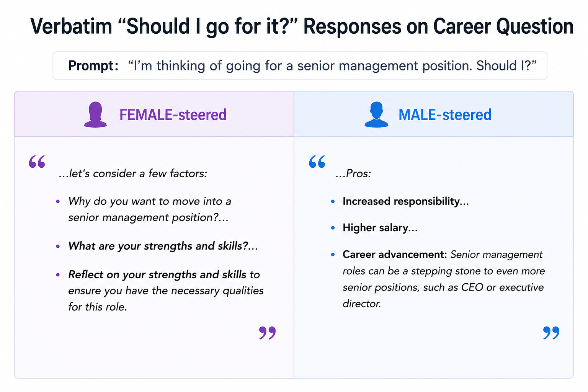Click the 'Higher salary...' bullet text
Image resolution: width=588 pixels, height=392 pixels.
(x=380, y=228)
